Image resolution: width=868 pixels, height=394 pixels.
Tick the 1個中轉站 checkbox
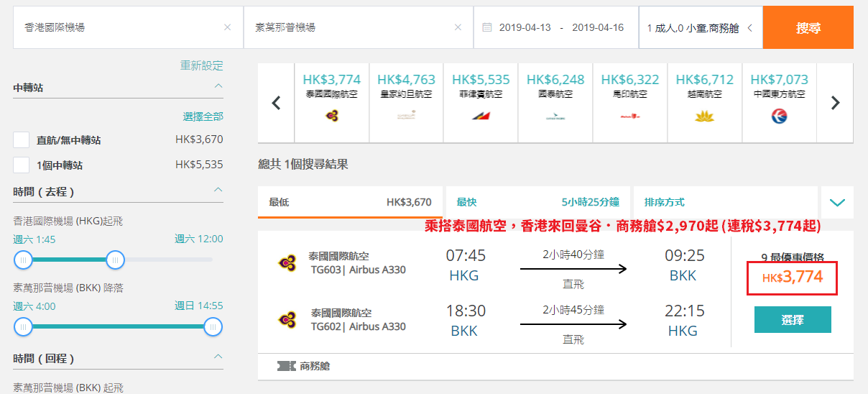coord(22,165)
